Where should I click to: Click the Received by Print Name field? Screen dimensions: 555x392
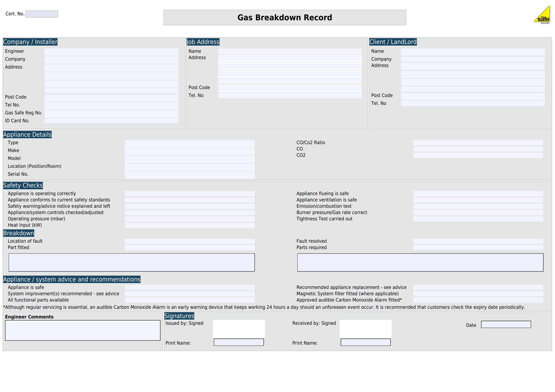pyautogui.click(x=365, y=342)
